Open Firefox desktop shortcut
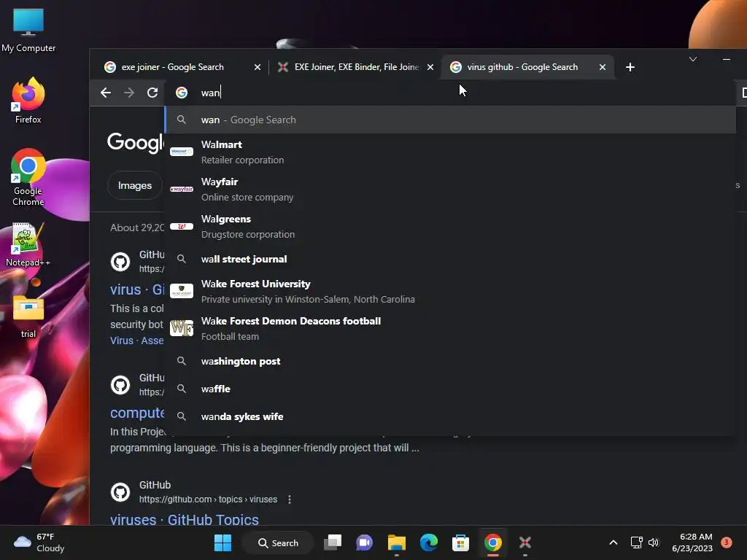 tap(28, 101)
